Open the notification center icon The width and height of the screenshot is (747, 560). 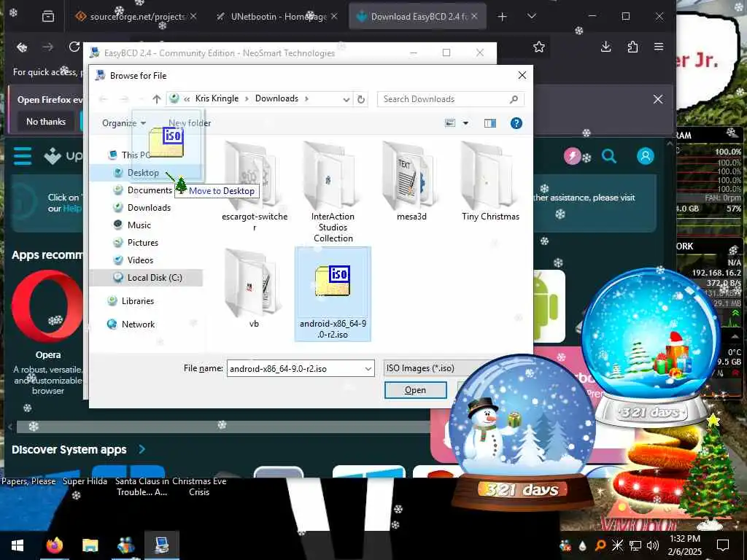pyautogui.click(x=723, y=545)
